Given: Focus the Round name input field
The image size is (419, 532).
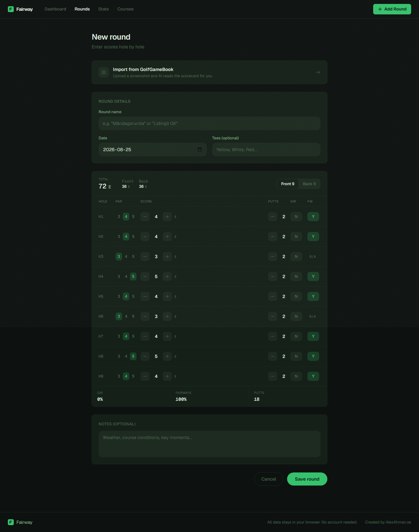Looking at the screenshot, I should coord(209,123).
